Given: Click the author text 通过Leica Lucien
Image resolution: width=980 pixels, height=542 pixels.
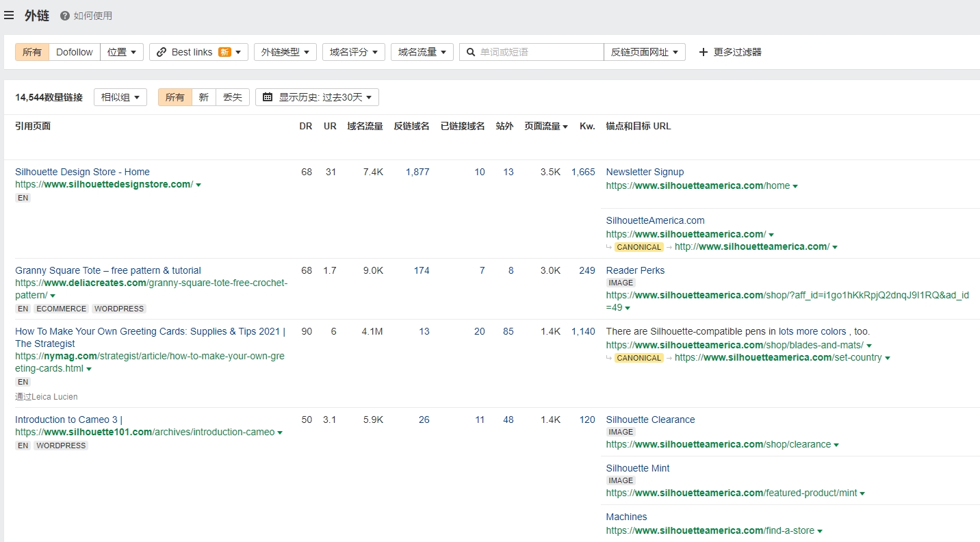Looking at the screenshot, I should tap(47, 396).
